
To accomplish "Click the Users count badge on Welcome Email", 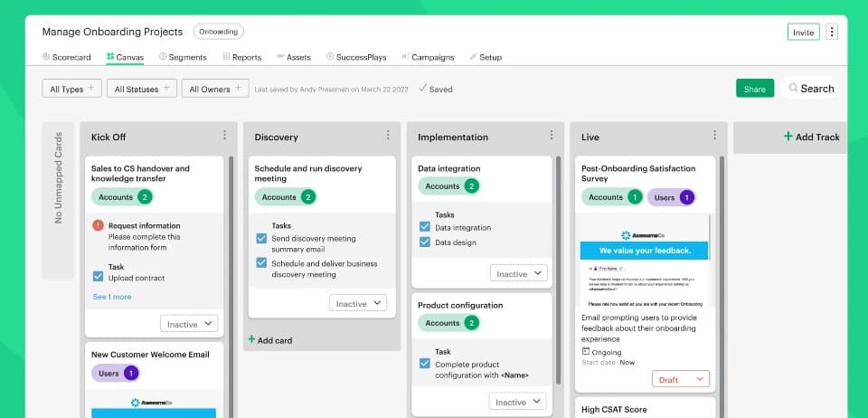I will [130, 373].
